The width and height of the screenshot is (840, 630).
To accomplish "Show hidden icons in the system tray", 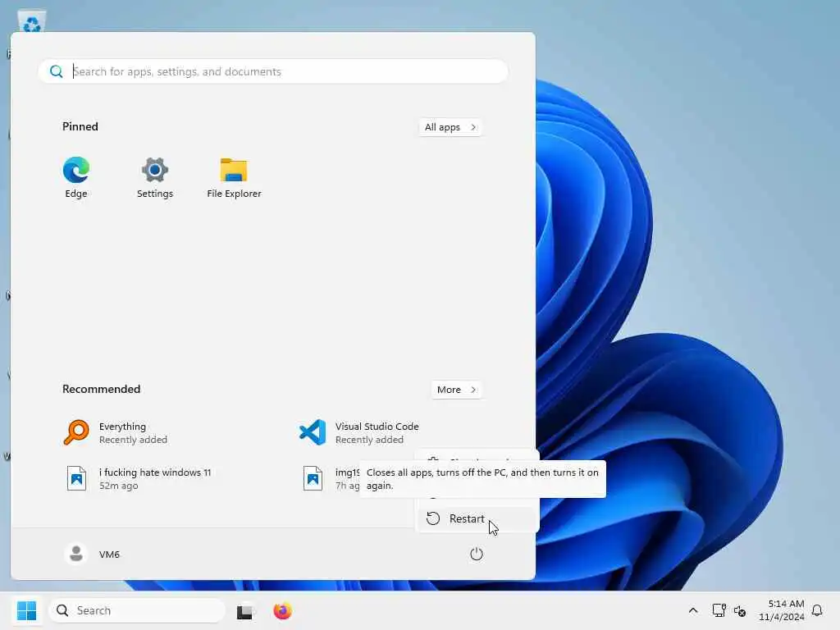I will tap(692, 610).
